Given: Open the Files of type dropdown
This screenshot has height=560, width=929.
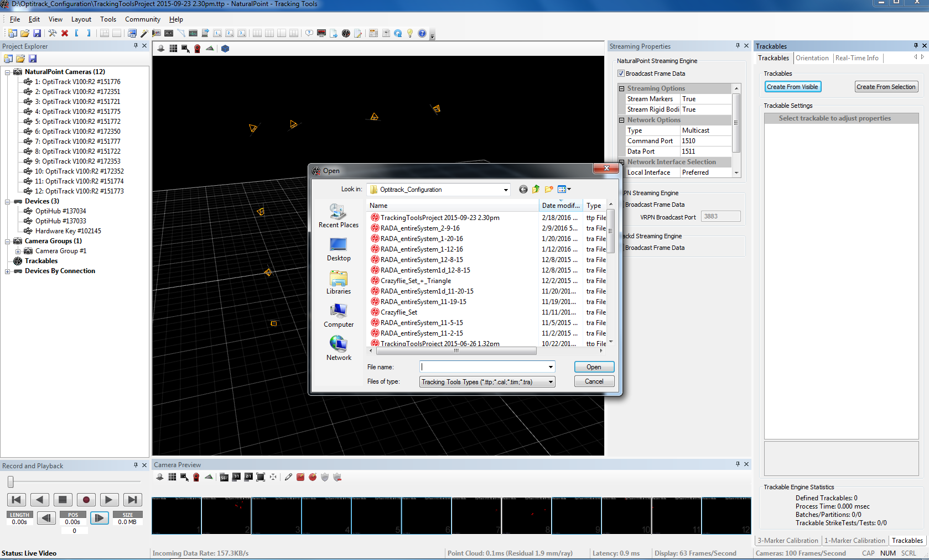Looking at the screenshot, I should 551,382.
